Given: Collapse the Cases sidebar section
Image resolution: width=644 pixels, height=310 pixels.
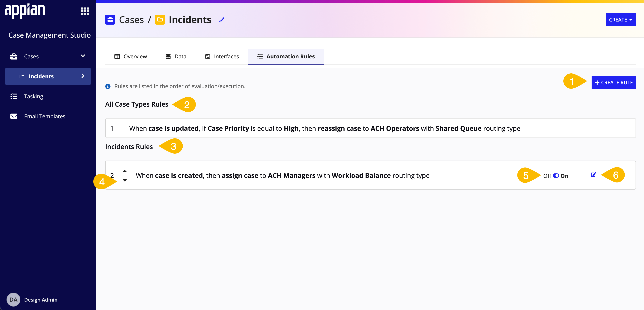Looking at the screenshot, I should [83, 56].
